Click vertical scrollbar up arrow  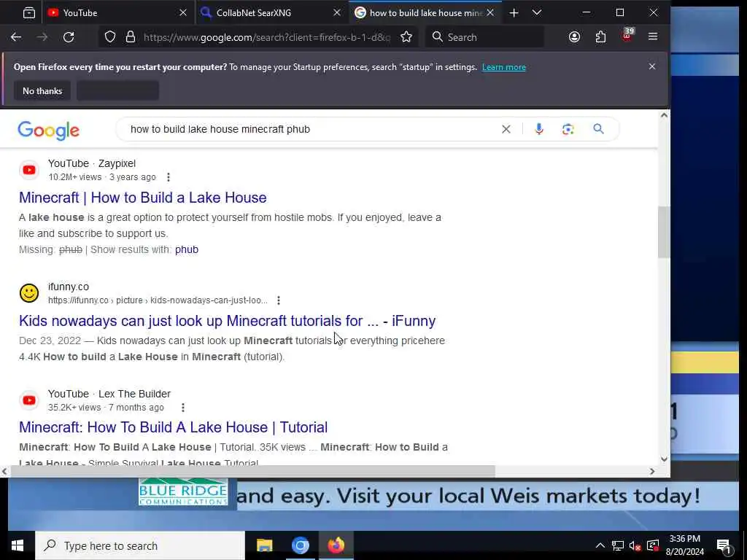coord(664,115)
